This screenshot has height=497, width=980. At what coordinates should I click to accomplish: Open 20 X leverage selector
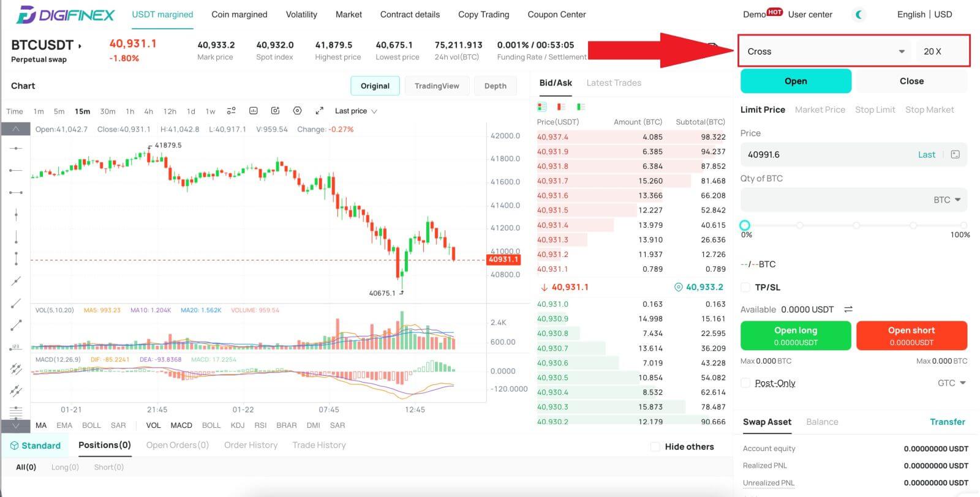point(942,51)
